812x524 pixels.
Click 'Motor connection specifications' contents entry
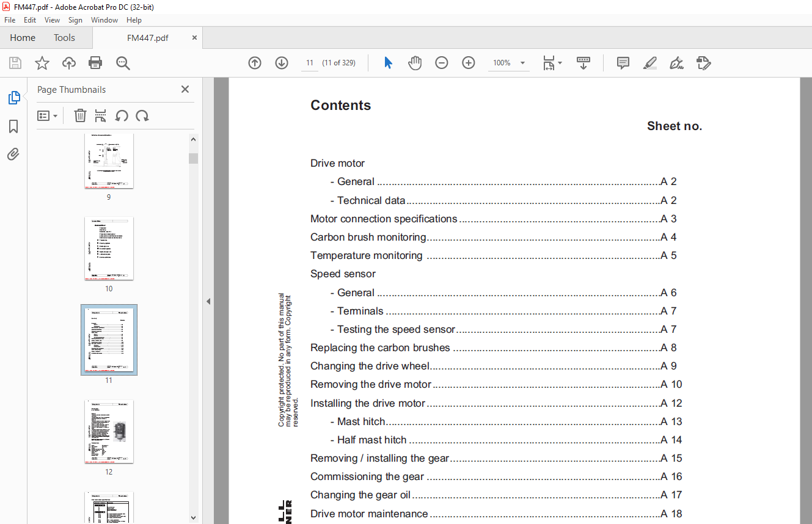coord(384,219)
